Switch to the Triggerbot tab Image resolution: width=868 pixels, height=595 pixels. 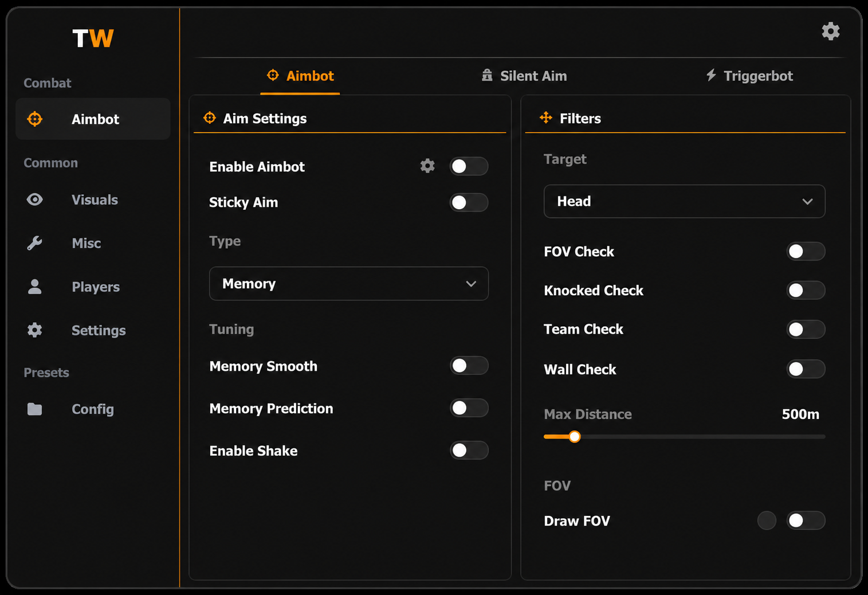pos(749,76)
